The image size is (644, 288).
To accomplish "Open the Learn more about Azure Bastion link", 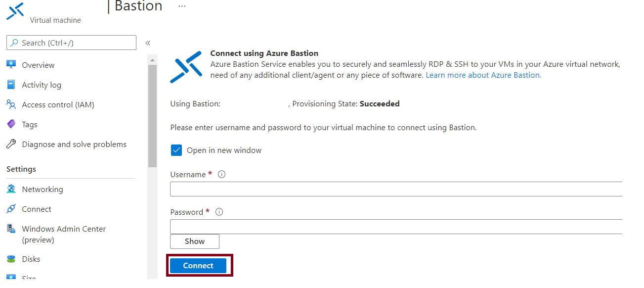I will pos(483,75).
